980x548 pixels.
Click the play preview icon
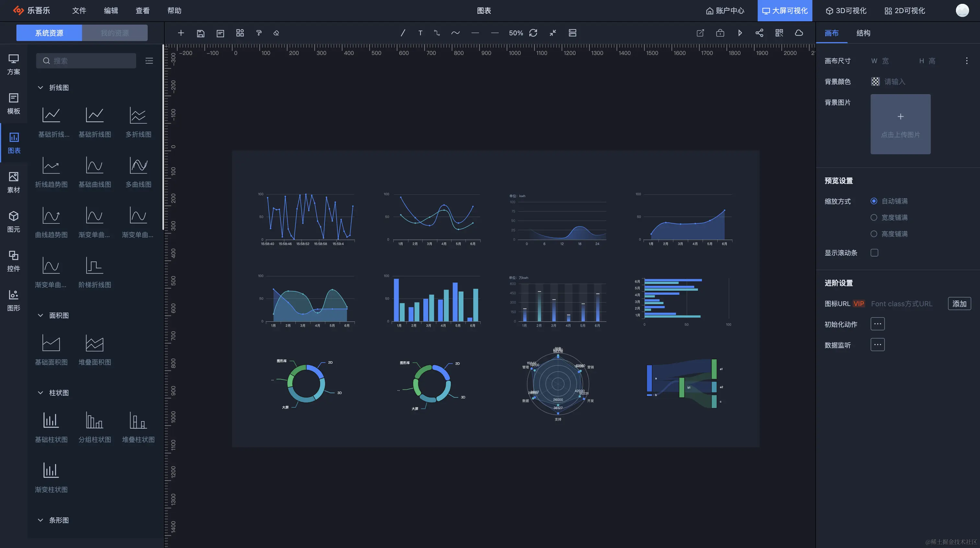740,33
